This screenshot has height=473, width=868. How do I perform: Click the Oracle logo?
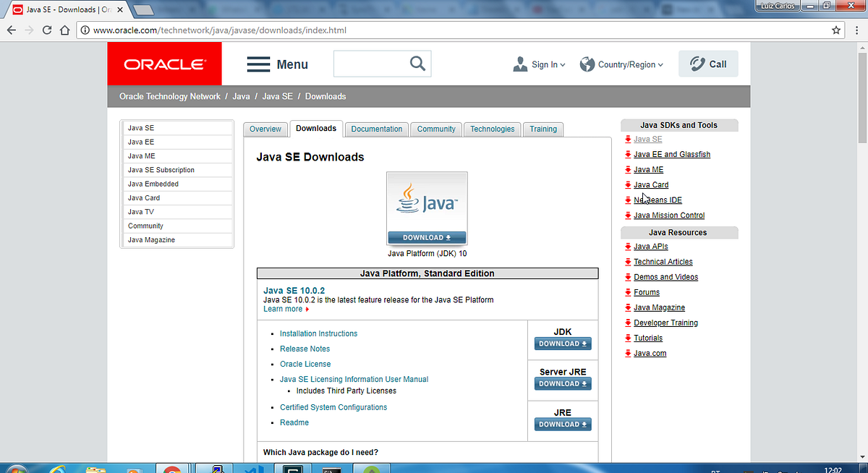click(164, 64)
